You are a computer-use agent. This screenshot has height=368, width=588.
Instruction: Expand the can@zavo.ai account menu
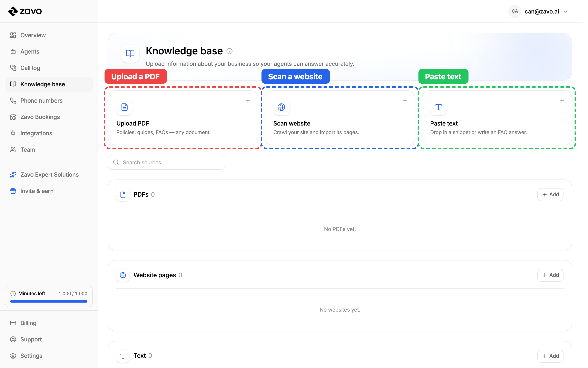(538, 11)
